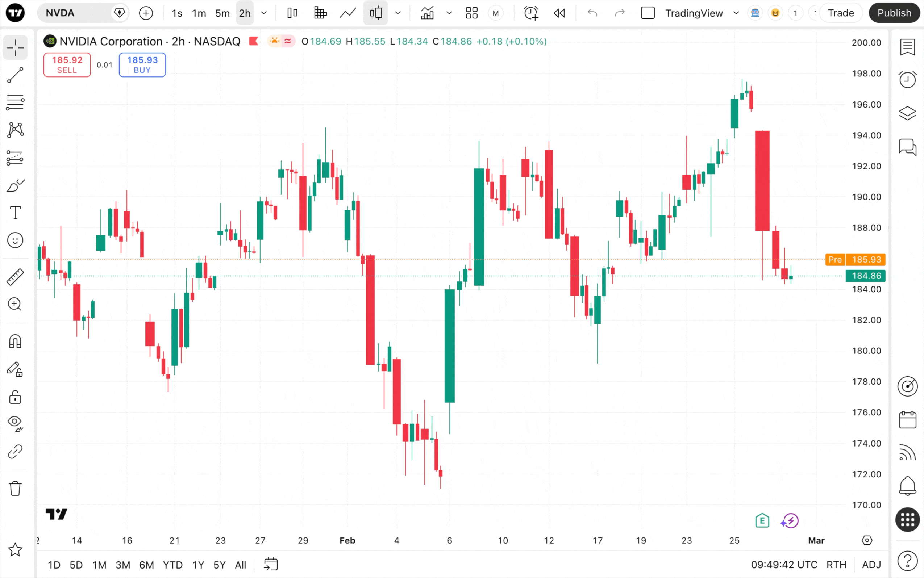The image size is (924, 578).
Task: Open the Fibonacci retracement tool
Action: tap(15, 103)
